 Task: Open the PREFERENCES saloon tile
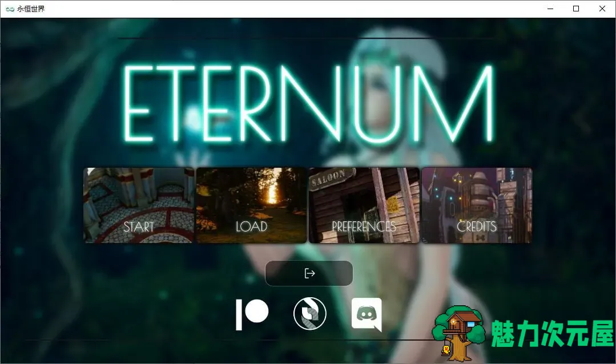coord(364,205)
